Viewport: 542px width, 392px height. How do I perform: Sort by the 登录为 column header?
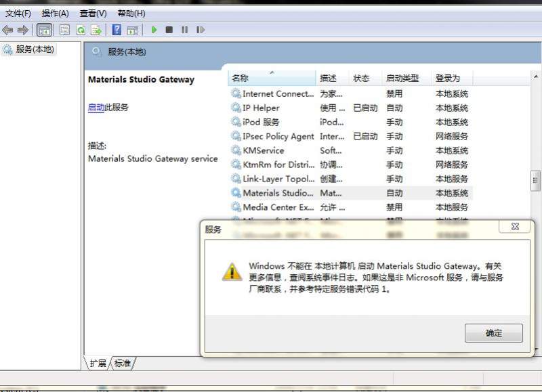[x=451, y=79]
